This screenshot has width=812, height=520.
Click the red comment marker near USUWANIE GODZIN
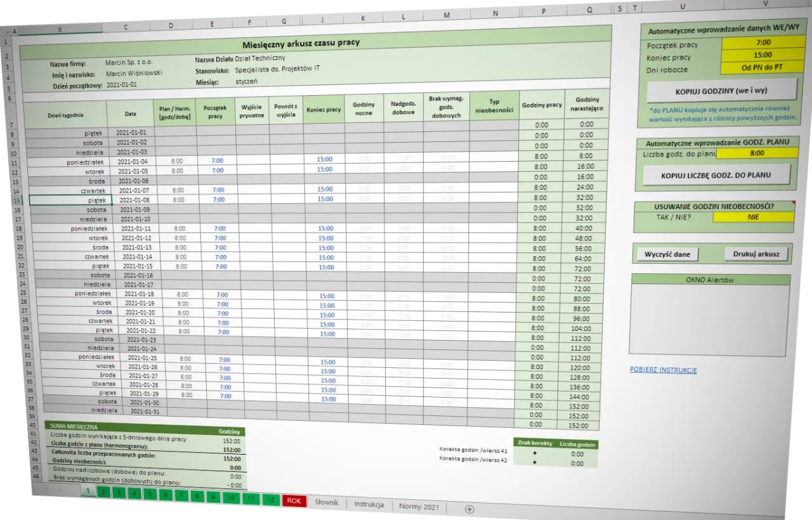tap(792, 203)
